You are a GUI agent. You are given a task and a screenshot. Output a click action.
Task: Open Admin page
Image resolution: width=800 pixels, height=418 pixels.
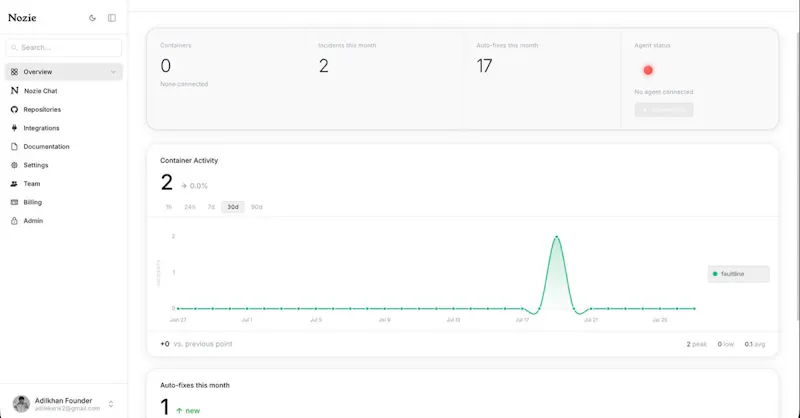pyautogui.click(x=64, y=221)
